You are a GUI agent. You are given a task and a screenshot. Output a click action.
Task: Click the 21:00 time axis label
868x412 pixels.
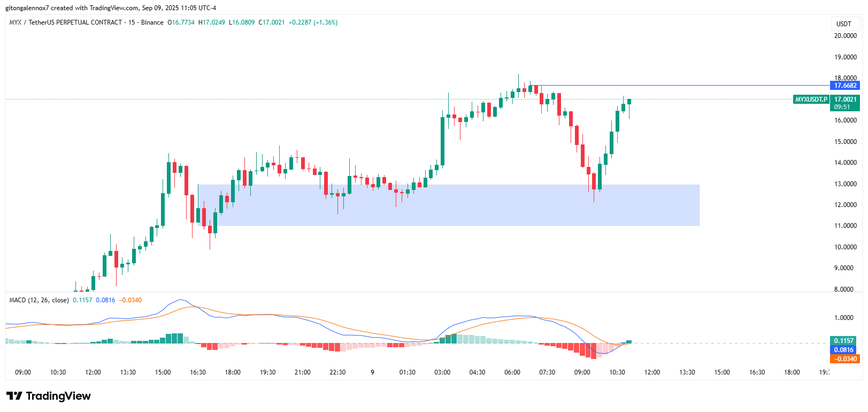[303, 372]
